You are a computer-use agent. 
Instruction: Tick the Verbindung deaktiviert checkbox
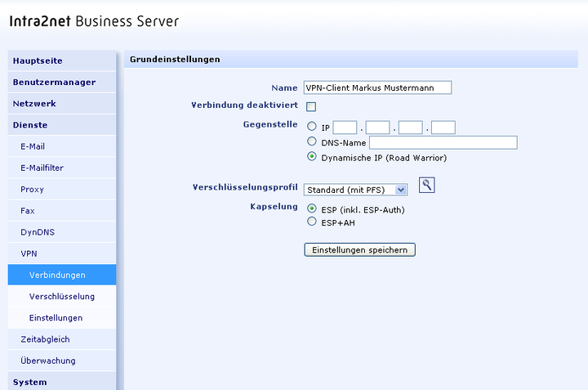click(311, 106)
